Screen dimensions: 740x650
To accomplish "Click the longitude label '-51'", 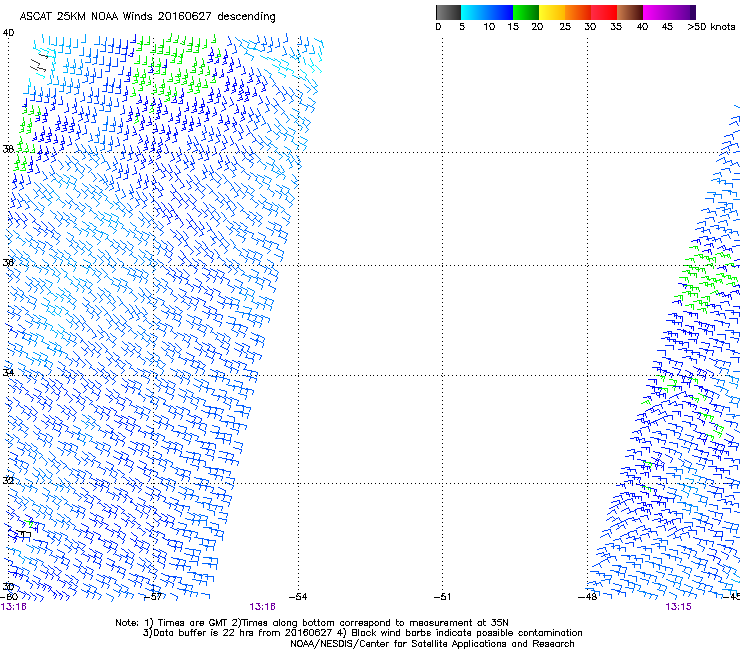I will pos(442,597).
